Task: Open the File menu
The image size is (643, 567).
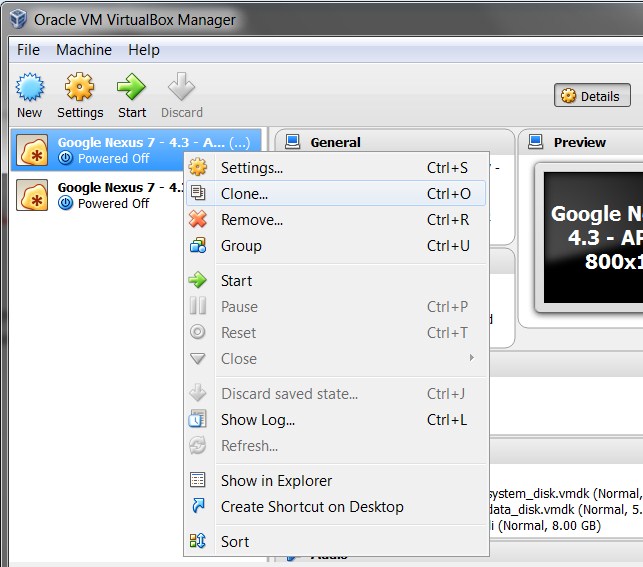Action: pyautogui.click(x=28, y=50)
